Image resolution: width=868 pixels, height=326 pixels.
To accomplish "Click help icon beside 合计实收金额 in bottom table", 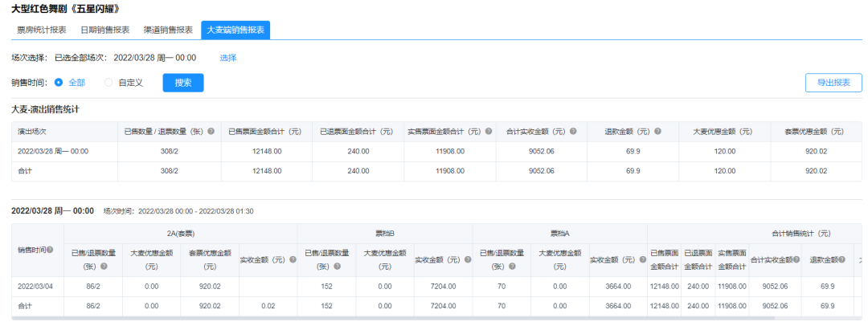I will point(796,259).
